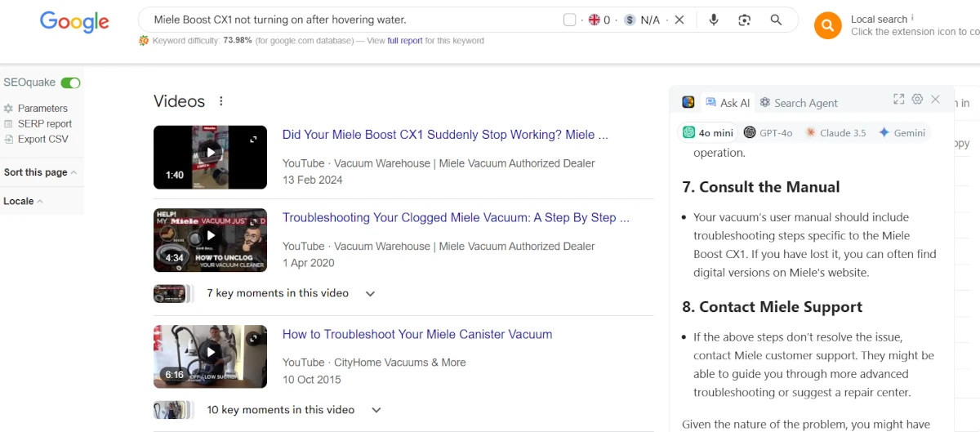Open 'How to Troubleshoot Your Miele Canister Vacuum' link

417,334
